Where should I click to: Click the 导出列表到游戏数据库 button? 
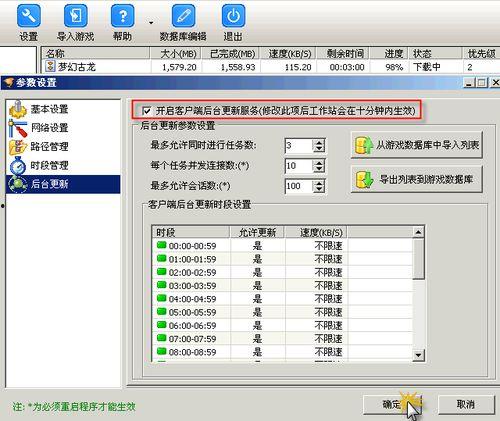(x=417, y=179)
